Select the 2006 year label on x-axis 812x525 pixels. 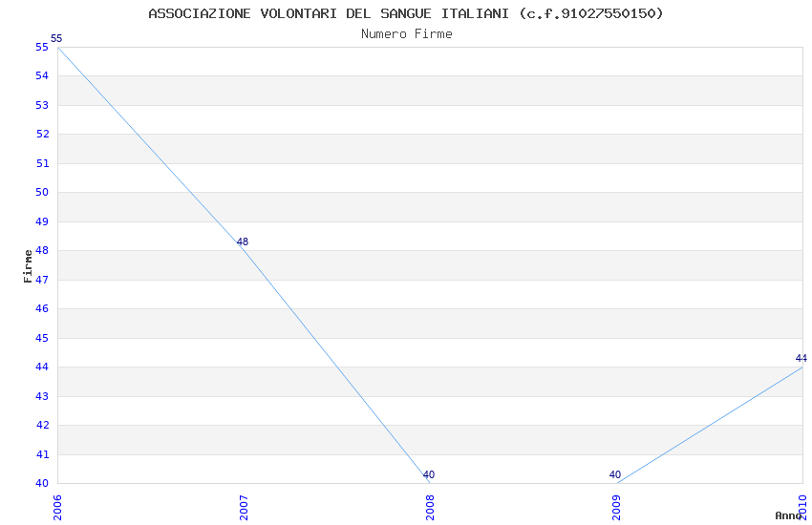(57, 508)
